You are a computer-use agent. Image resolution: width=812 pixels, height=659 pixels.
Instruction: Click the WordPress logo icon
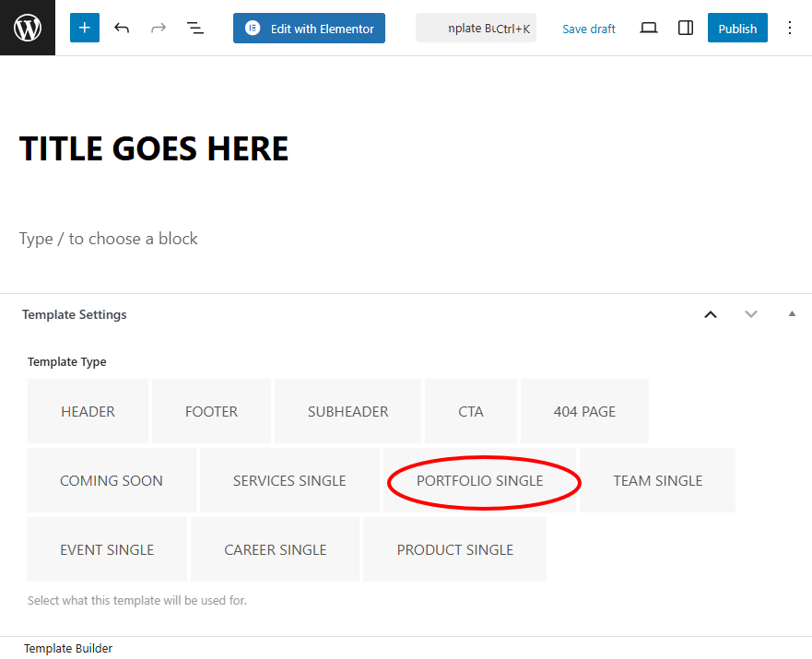click(28, 28)
